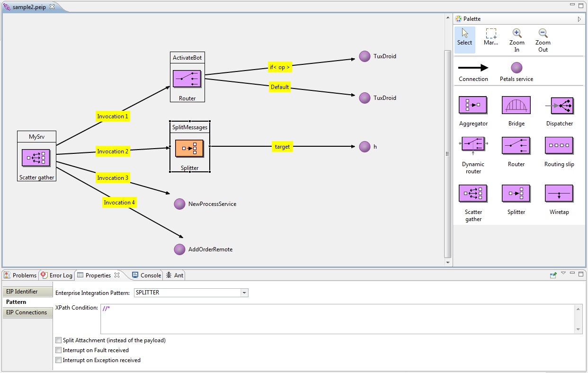588x373 pixels.
Task: Check Interrupt on Fault received
Action: click(x=59, y=350)
